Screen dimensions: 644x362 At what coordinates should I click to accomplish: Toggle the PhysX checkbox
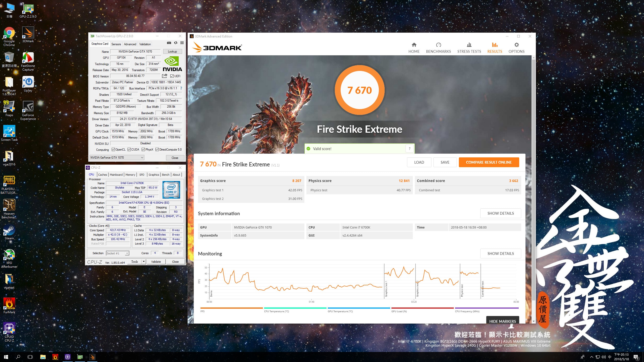coord(143,150)
